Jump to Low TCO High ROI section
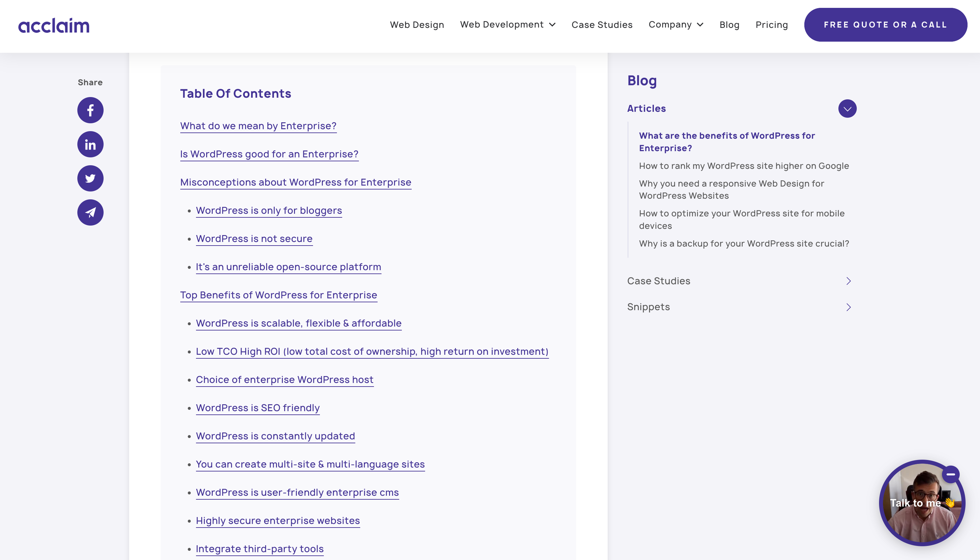This screenshot has height=560, width=980. (372, 351)
